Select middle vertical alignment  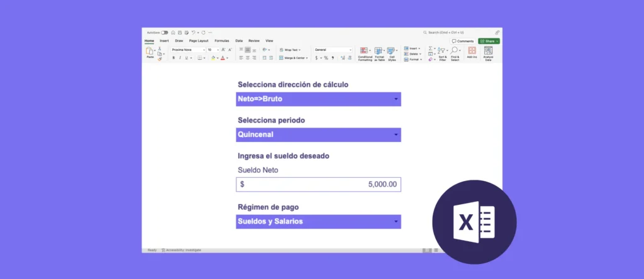click(248, 50)
